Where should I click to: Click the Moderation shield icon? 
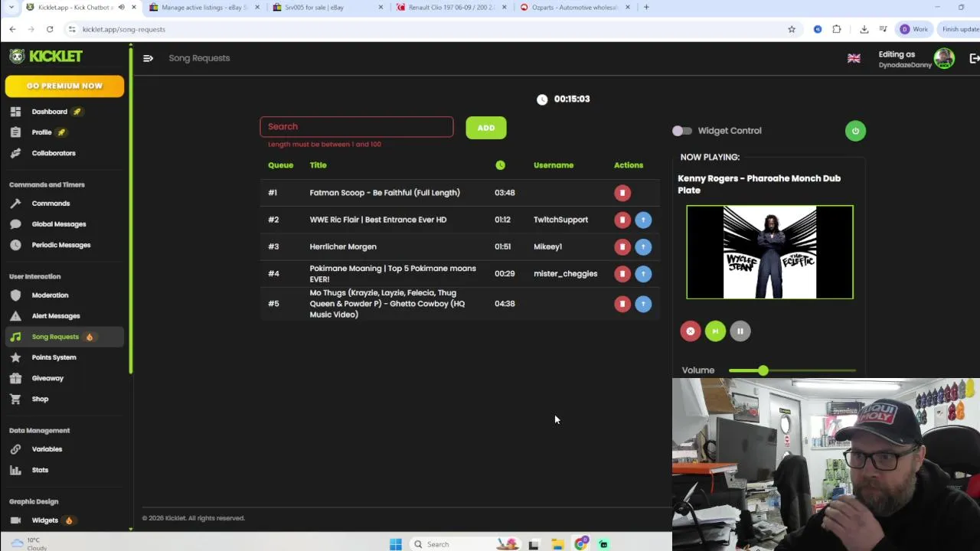coord(15,295)
